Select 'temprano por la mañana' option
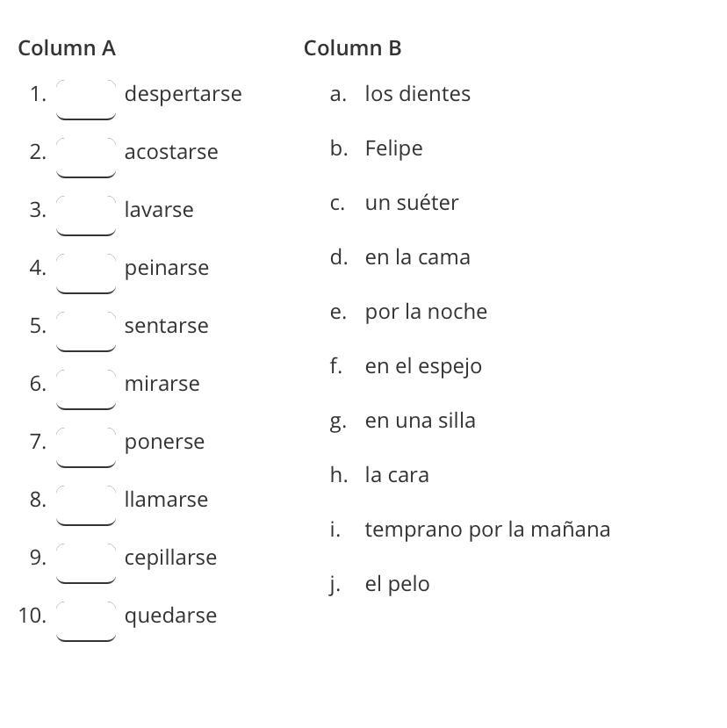 (487, 530)
